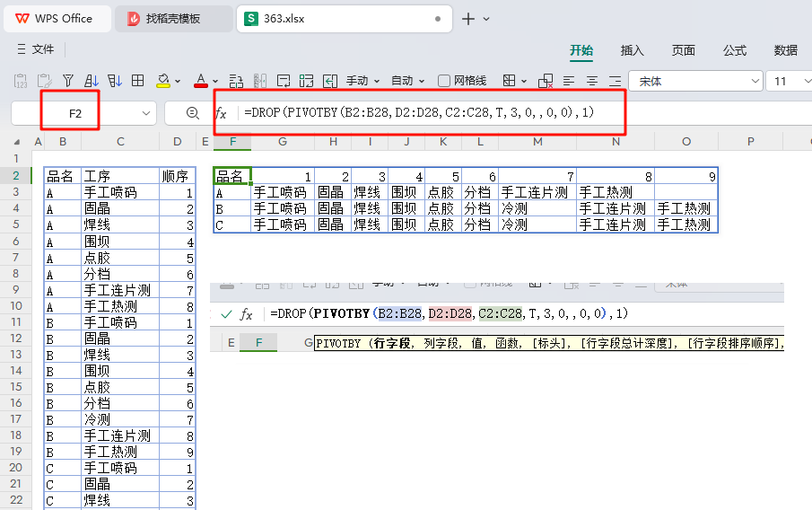Click the 手工连片测 cell in column M row 3

point(538,192)
